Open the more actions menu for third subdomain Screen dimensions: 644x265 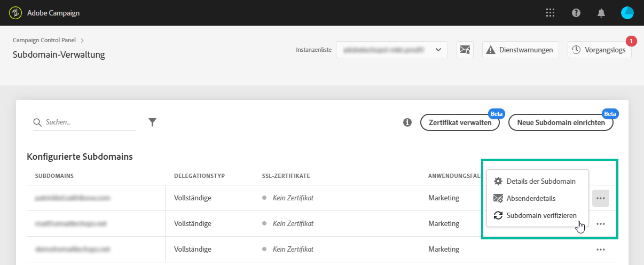point(601,249)
